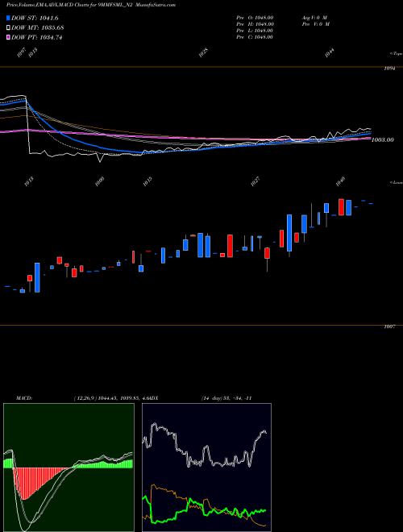Click the magenta DOW PT legend swatch
Screen dimensions: 403x532
coord(8,37)
